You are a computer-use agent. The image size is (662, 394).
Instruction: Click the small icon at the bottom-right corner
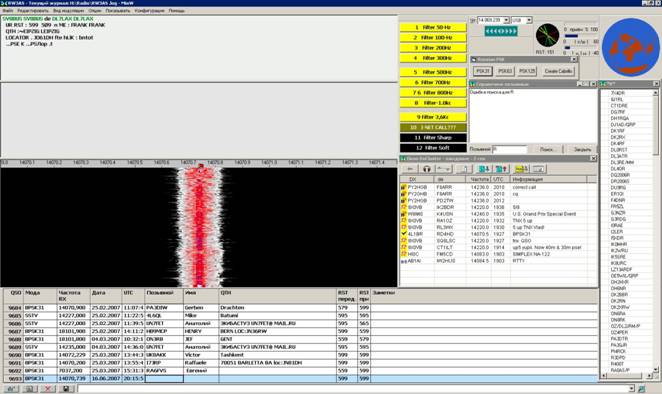tap(642, 389)
